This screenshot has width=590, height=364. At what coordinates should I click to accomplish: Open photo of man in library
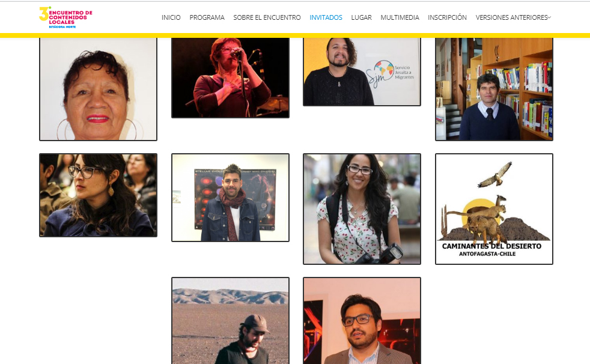pos(494,89)
